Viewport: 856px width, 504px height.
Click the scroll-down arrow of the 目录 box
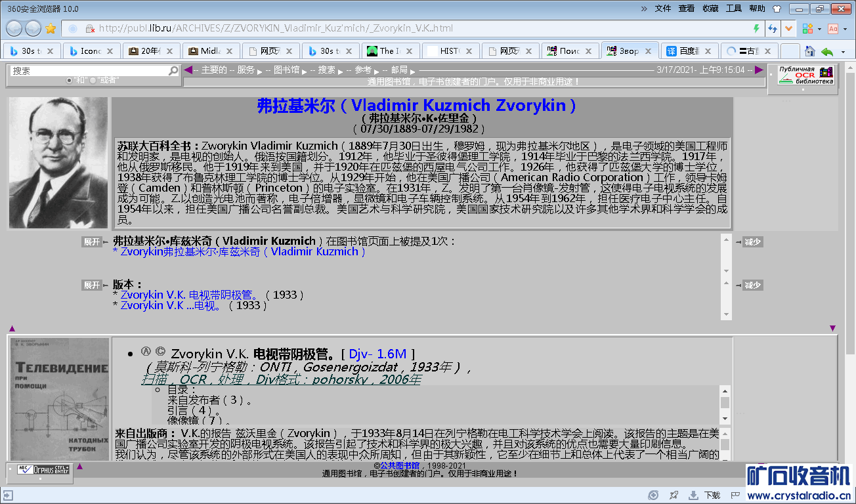(x=725, y=419)
